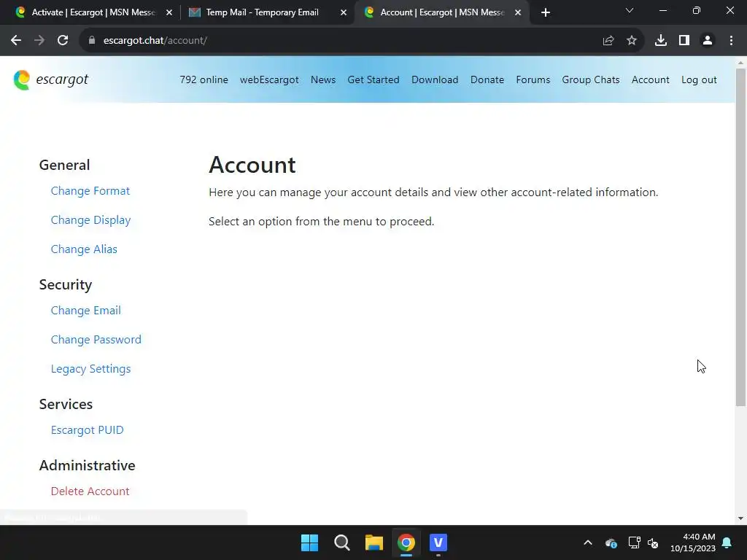The height and width of the screenshot is (560, 747).
Task: Open the Change Password option
Action: [96, 340]
